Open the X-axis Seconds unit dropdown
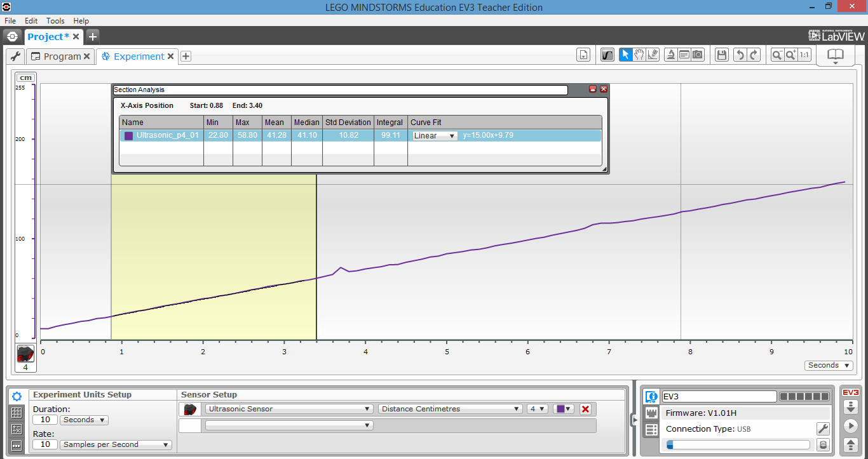This screenshot has height=459, width=868. point(829,365)
